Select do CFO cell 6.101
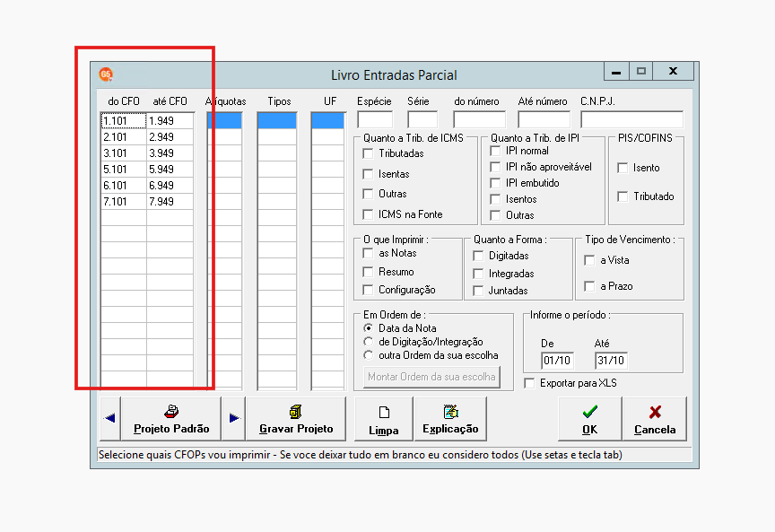 (124, 186)
